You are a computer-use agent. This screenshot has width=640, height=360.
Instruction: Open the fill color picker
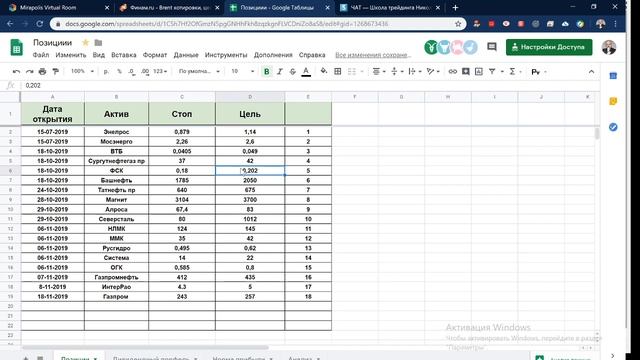324,71
